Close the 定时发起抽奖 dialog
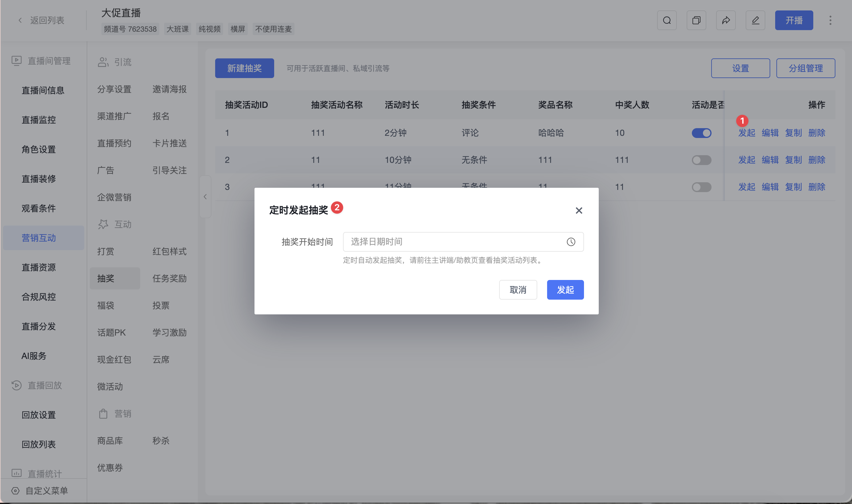 (579, 211)
